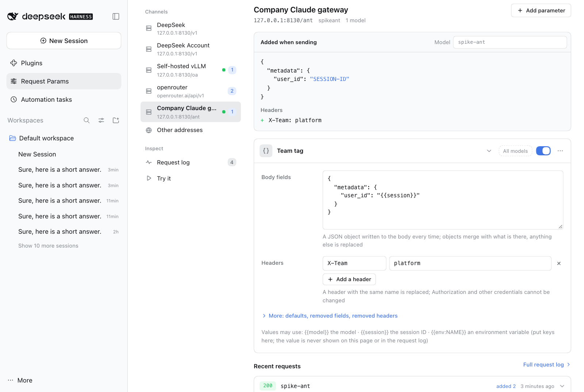
Task: Create new workspace folder icon
Action: coord(116,120)
